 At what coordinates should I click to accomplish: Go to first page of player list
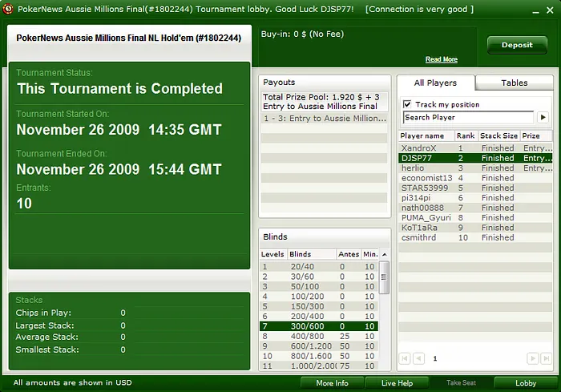pyautogui.click(x=405, y=358)
